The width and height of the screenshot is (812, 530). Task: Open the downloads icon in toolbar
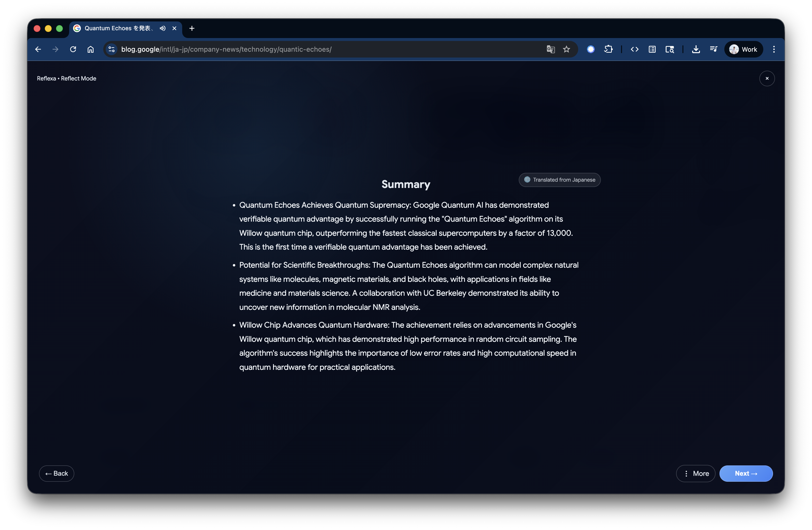[x=696, y=49]
